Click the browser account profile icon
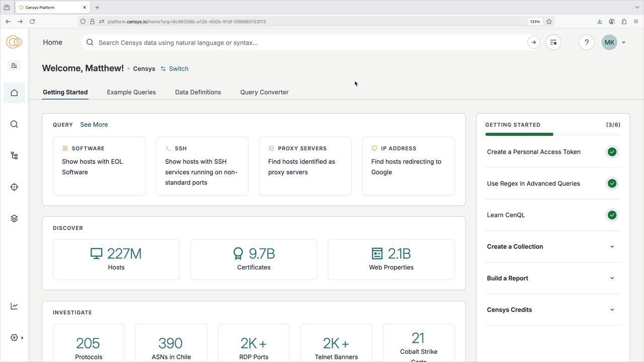 point(612,22)
